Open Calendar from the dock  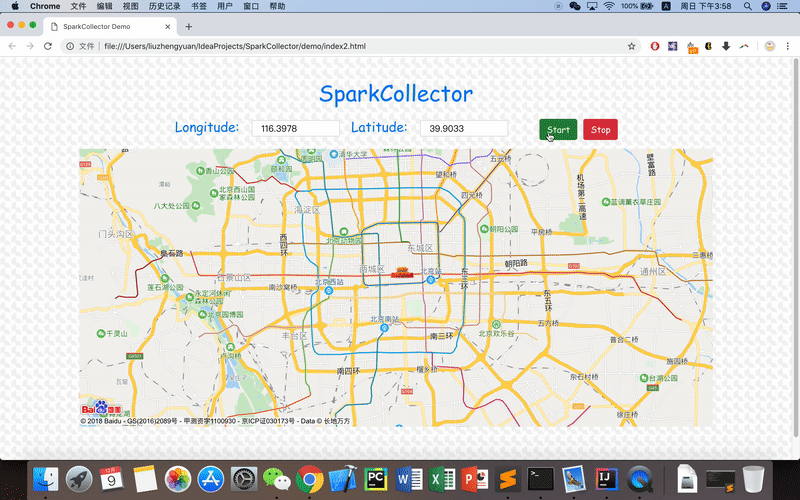coord(112,479)
